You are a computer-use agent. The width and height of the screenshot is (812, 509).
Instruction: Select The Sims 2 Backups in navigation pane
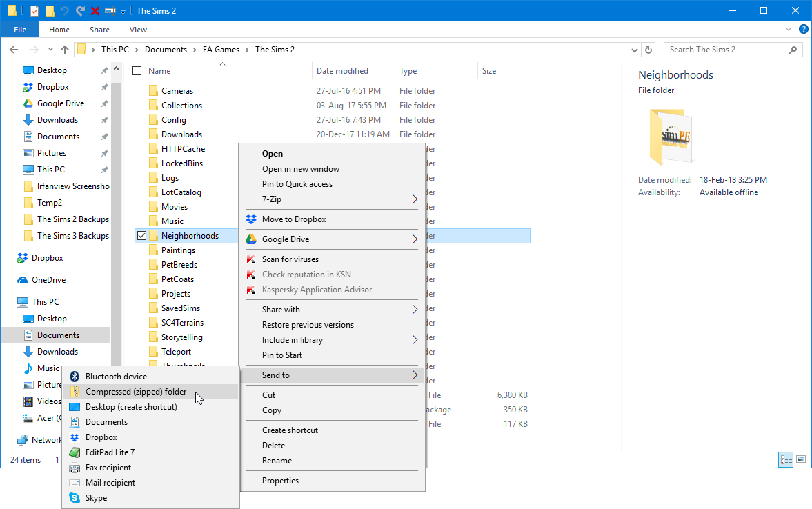73,219
